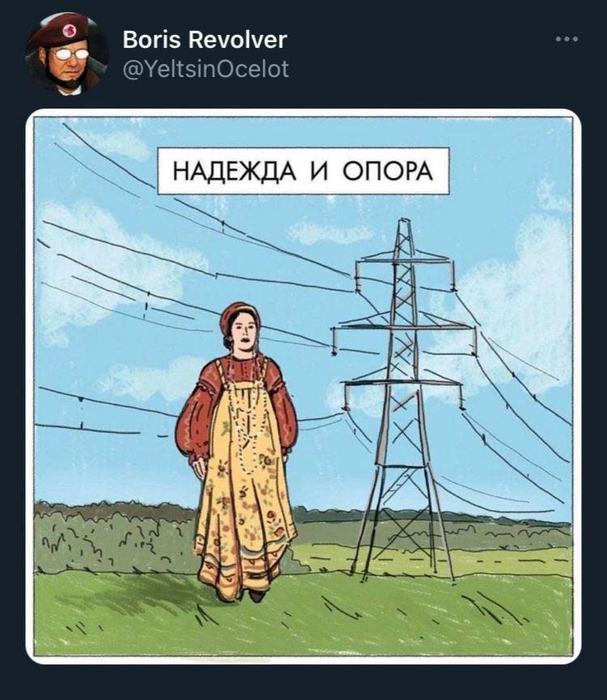
Task: Open the @YeltsinOcelot handle link
Action: click(206, 69)
